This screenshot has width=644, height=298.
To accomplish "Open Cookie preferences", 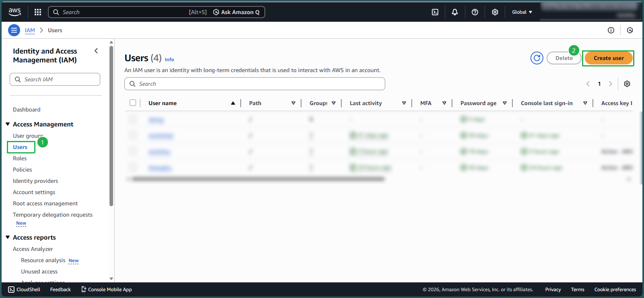I will point(615,290).
